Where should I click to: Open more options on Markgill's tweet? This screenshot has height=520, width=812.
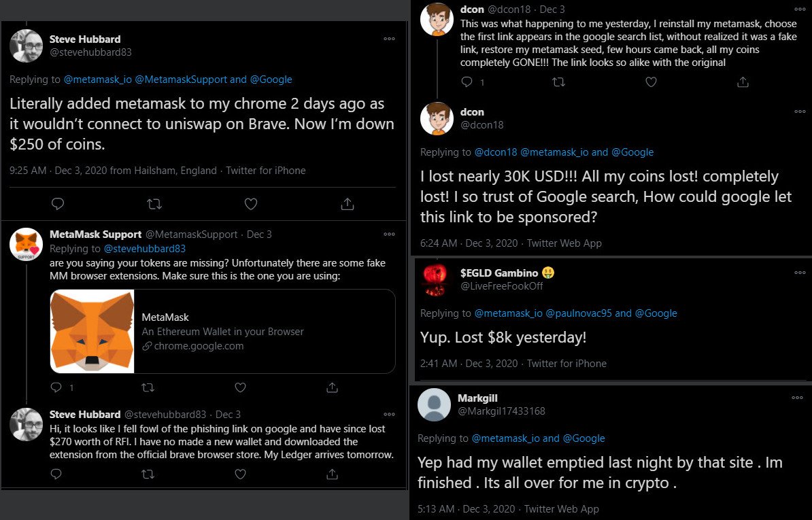798,398
